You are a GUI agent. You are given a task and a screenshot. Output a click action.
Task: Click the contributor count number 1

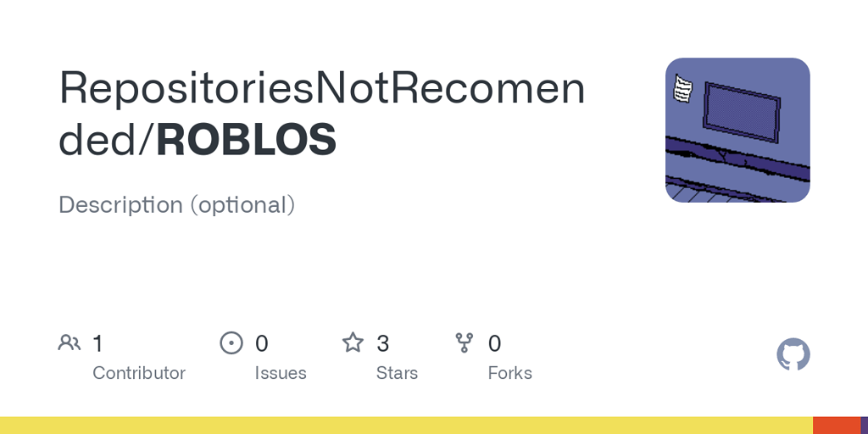click(x=97, y=343)
